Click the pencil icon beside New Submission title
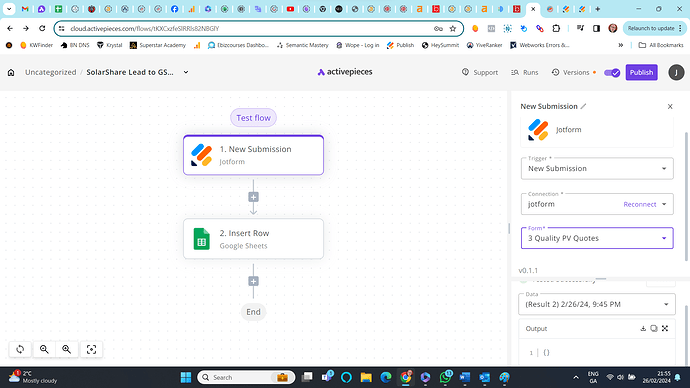Viewport: 690px width, 388px height. [x=584, y=106]
